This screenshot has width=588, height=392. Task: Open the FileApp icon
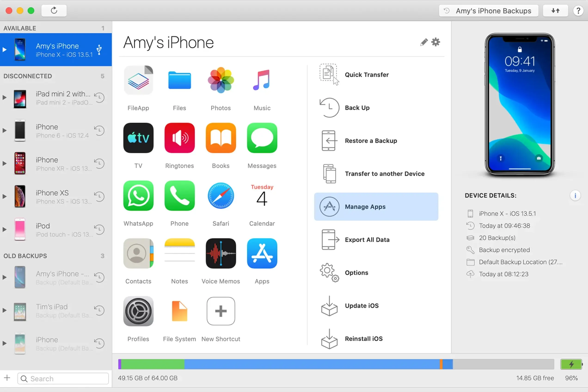pyautogui.click(x=138, y=80)
